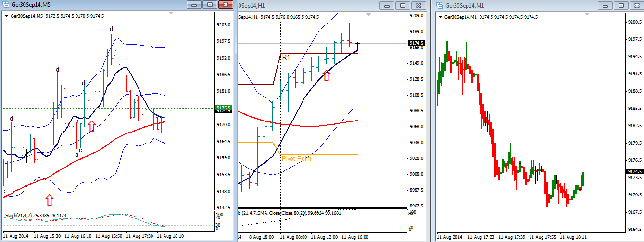644x242 pixels.
Task: Select the black 9174.5 price tag on M1 axis
Action: point(635,171)
